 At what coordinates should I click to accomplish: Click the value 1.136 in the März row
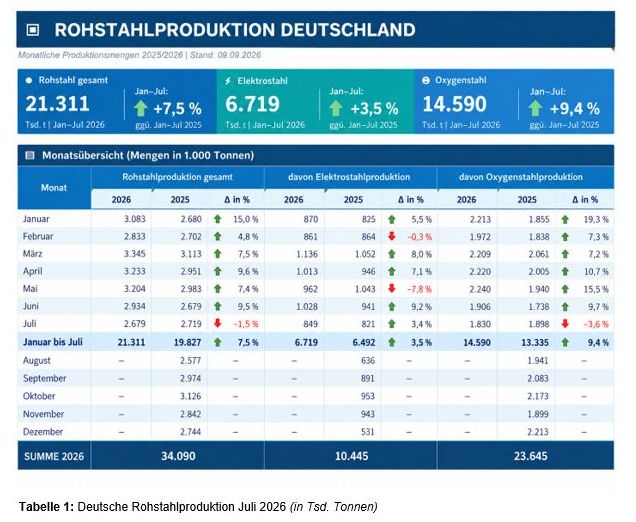(307, 254)
